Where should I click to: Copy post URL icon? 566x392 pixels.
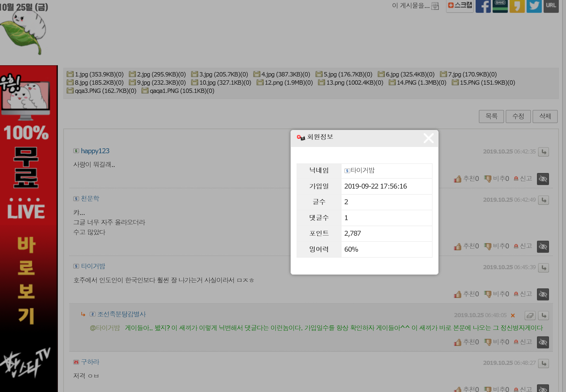[x=551, y=6]
